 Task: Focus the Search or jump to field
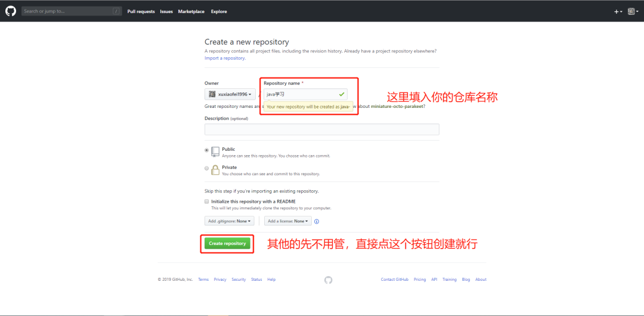(x=72, y=11)
